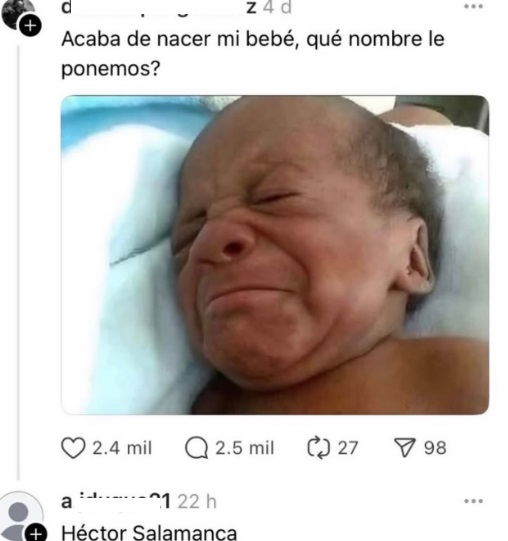Click the 2.4 mil likes count

tap(122, 448)
